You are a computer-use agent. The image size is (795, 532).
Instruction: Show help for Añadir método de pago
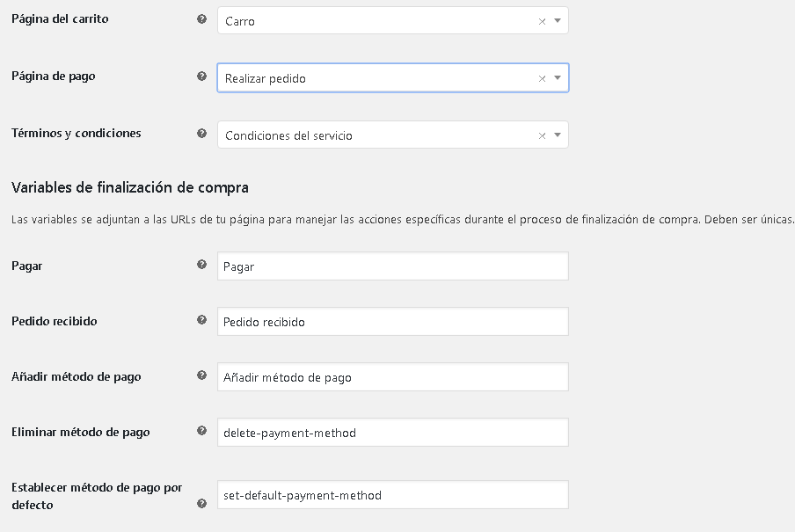point(201,375)
